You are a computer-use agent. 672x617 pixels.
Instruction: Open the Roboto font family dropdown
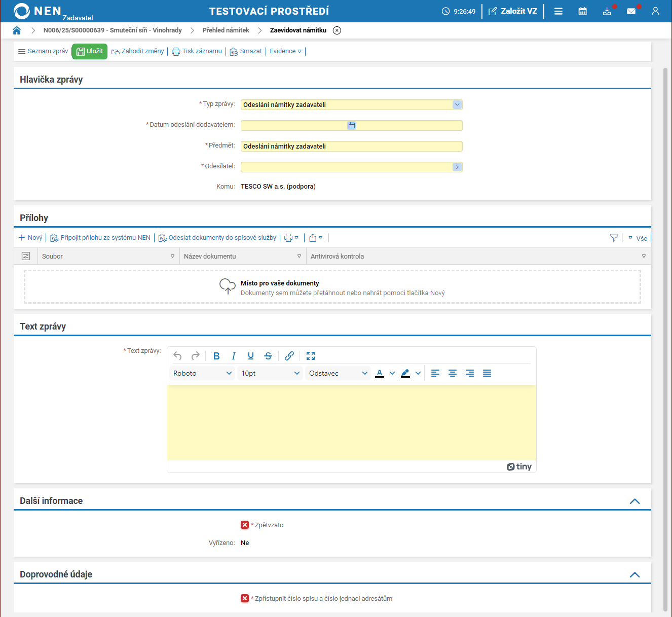tap(202, 373)
